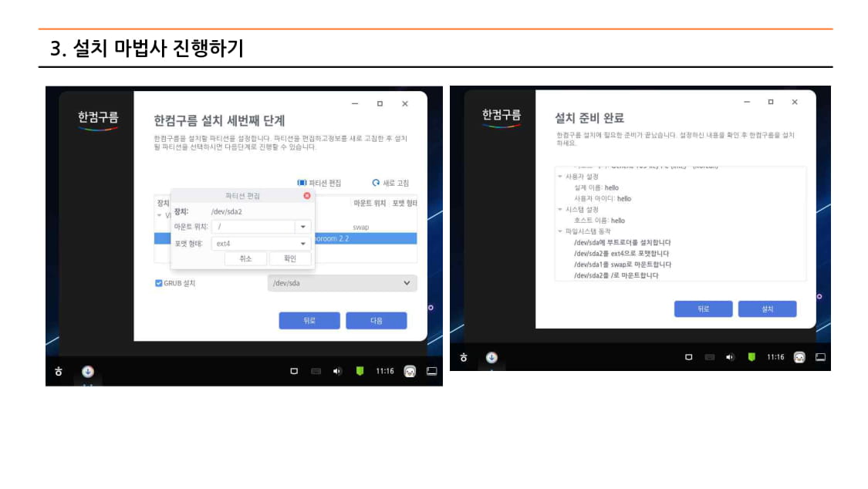
Task: Open the 마운트 위치 dropdown arrow in dialog
Action: (x=302, y=227)
